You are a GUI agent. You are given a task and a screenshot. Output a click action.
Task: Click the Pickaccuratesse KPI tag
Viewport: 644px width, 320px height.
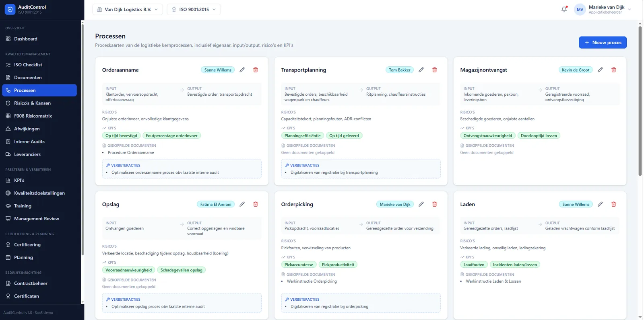tap(299, 265)
